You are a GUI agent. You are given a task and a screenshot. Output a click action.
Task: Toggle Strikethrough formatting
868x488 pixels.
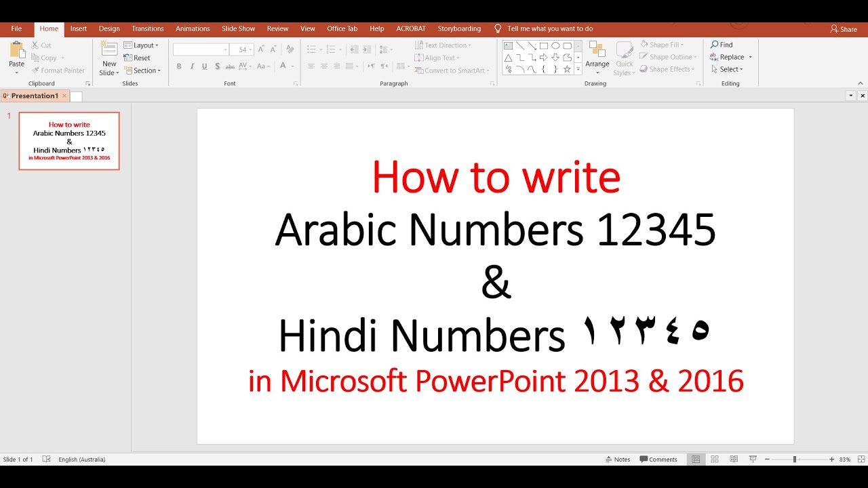point(231,66)
